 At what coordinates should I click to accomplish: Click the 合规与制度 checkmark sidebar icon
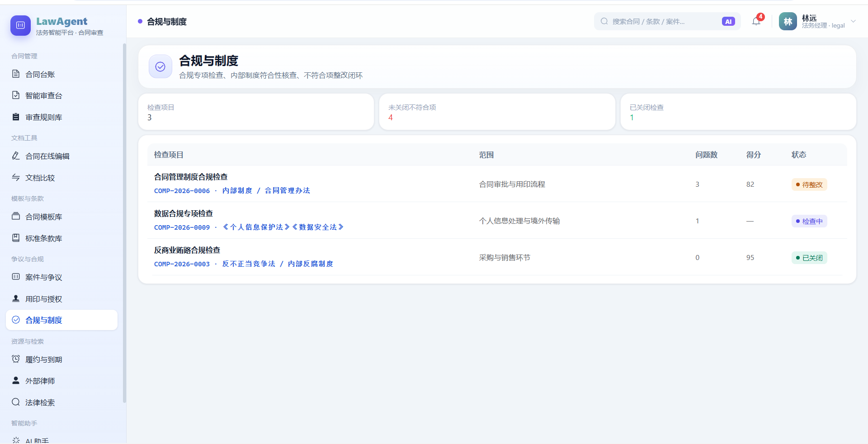[16, 320]
